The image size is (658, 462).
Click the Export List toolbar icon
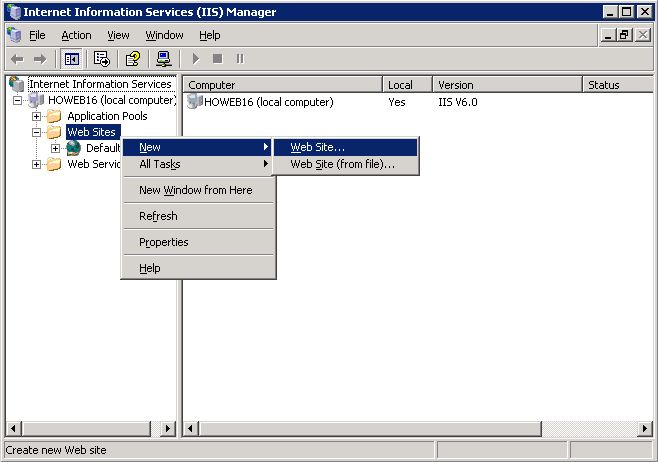click(102, 59)
